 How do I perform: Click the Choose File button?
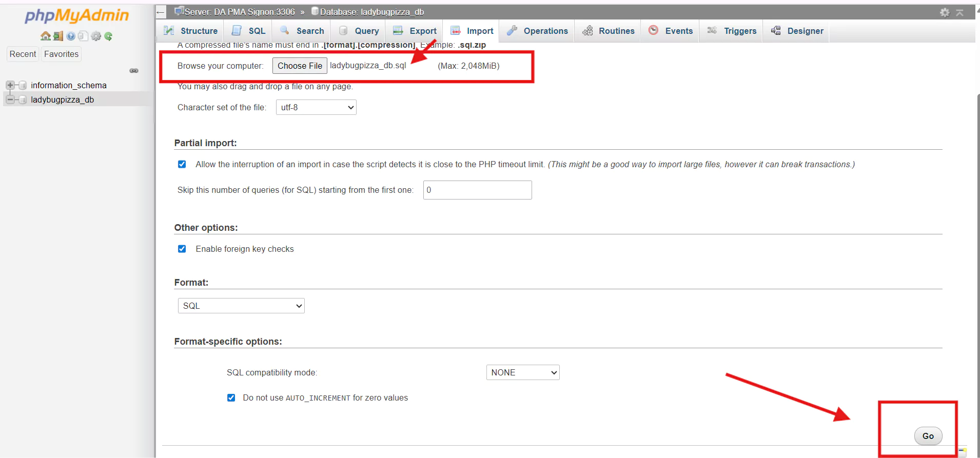tap(300, 66)
